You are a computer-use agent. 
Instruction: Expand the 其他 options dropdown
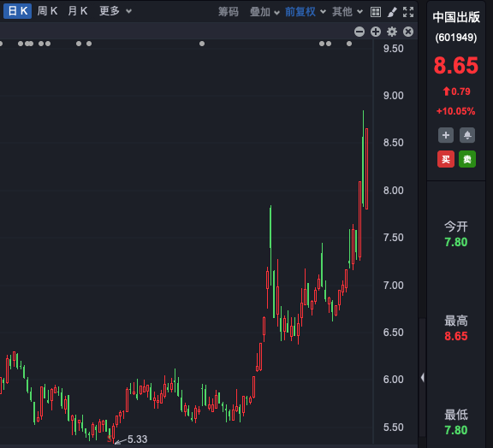click(x=347, y=12)
